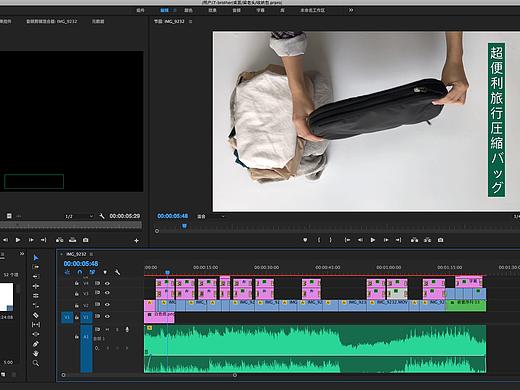Step back one frame in Program monitor
The width and height of the screenshot is (520, 390).
360,240
